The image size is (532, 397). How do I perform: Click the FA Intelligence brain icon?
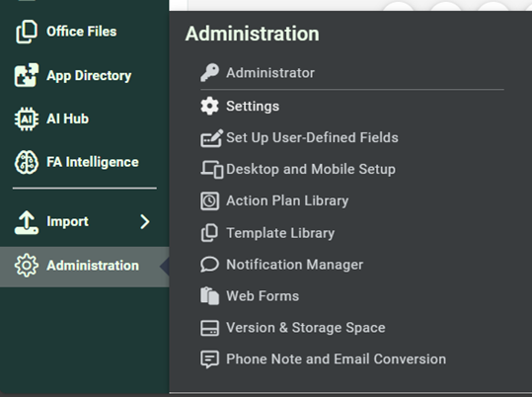[27, 162]
